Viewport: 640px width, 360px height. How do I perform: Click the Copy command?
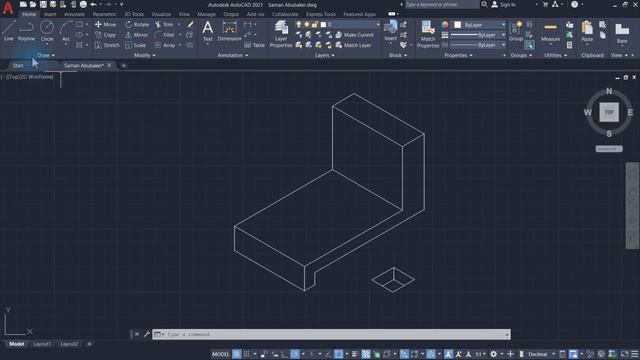(105, 35)
